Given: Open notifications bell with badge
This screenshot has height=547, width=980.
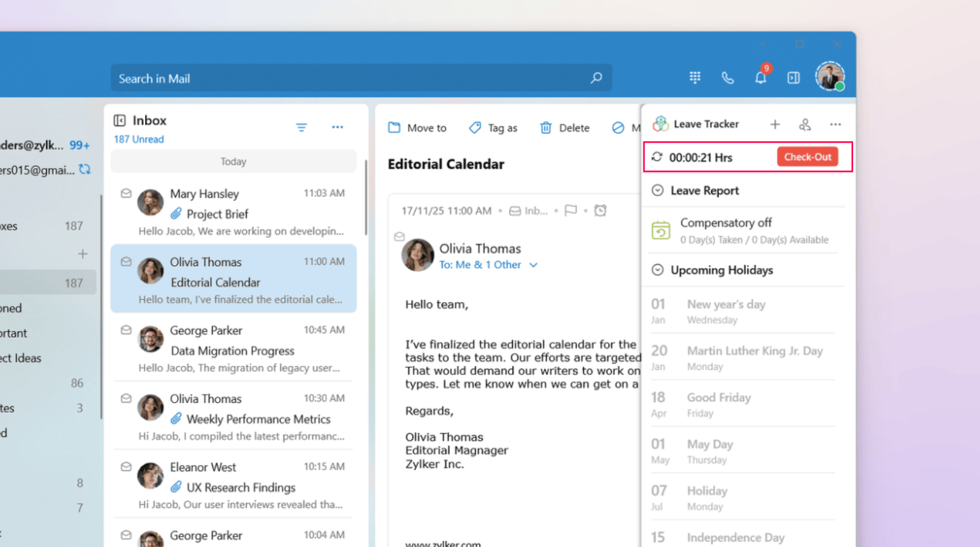Looking at the screenshot, I should (761, 76).
